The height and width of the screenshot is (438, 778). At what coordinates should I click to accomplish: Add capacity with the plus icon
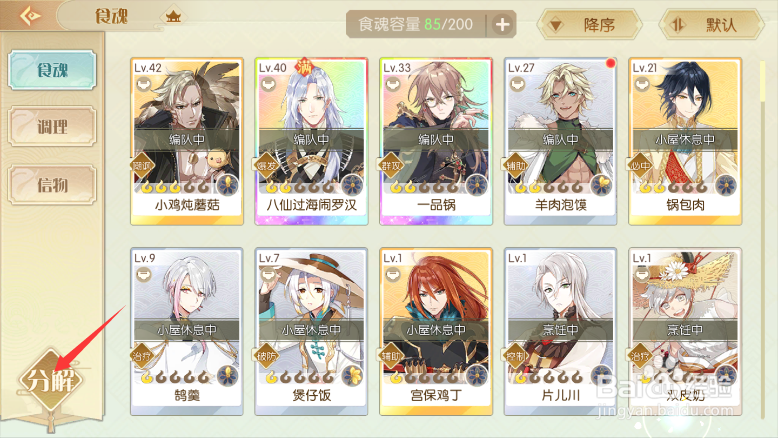[502, 24]
